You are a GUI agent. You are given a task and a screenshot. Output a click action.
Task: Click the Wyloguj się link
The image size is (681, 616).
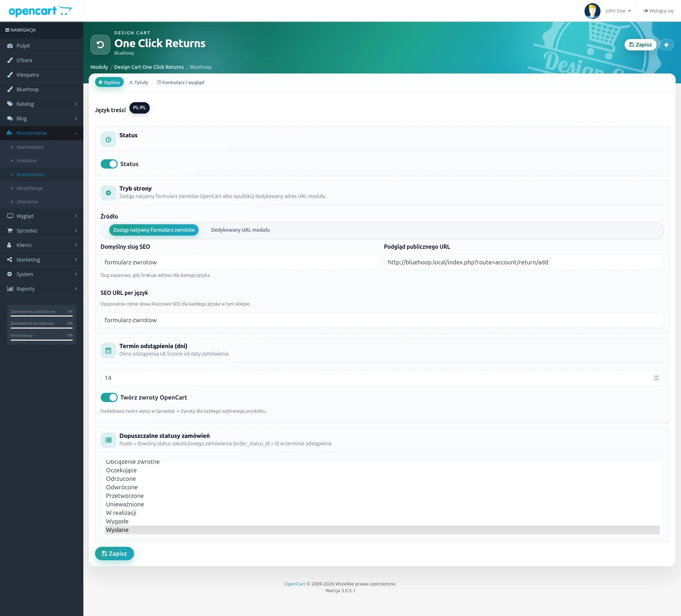[659, 11]
